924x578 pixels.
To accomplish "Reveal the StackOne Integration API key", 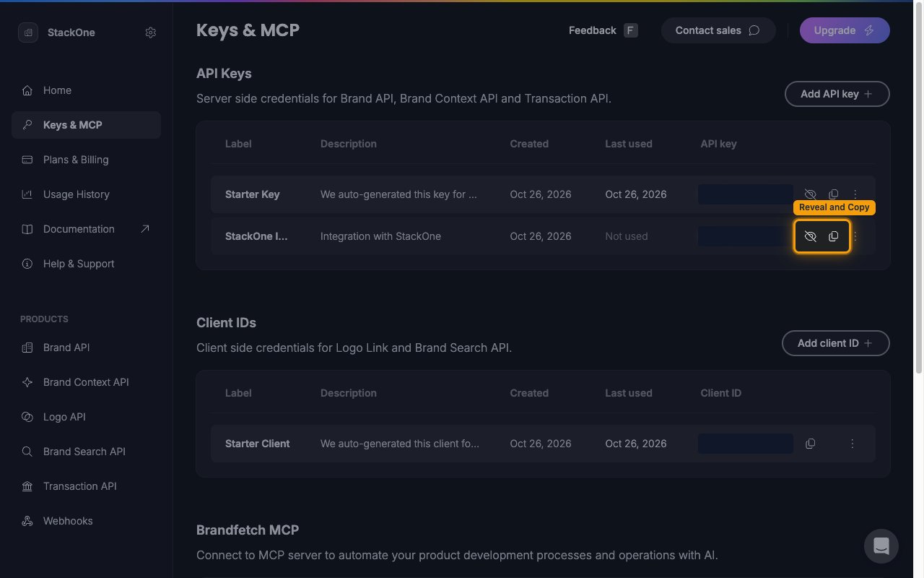I will coord(810,236).
